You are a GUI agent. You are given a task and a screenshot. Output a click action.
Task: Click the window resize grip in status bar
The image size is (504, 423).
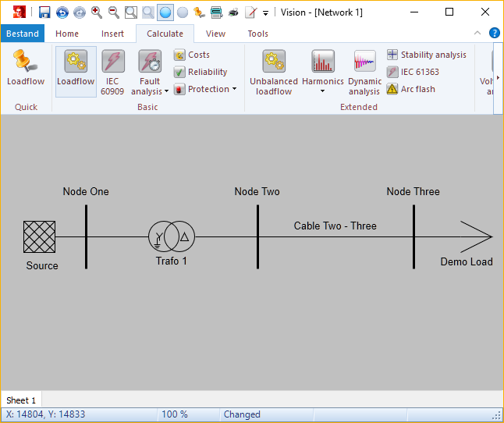(499, 416)
